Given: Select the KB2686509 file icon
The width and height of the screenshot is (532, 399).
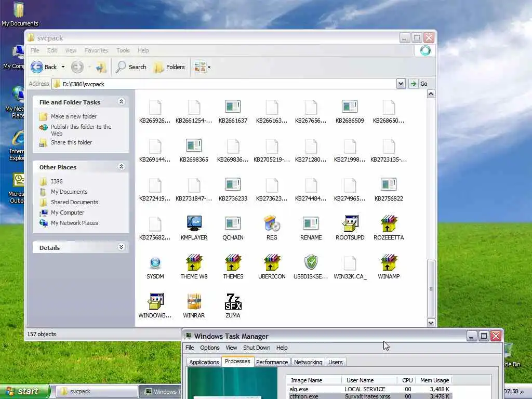Looking at the screenshot, I should [350, 107].
